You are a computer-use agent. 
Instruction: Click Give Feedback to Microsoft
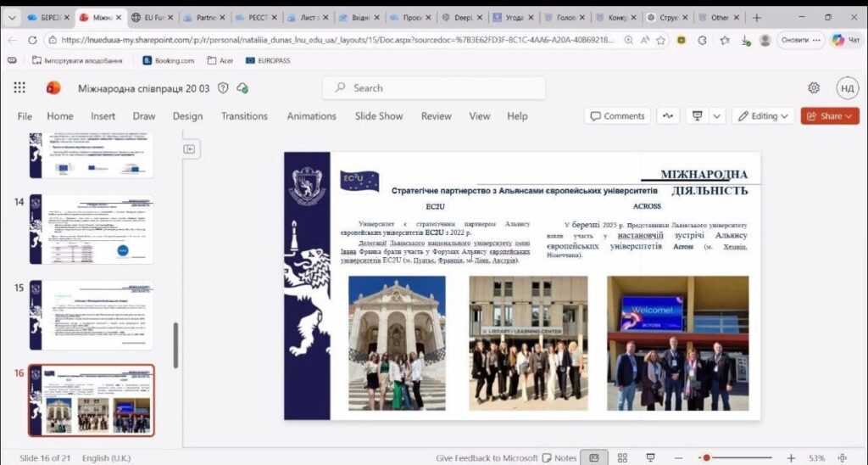pyautogui.click(x=487, y=458)
